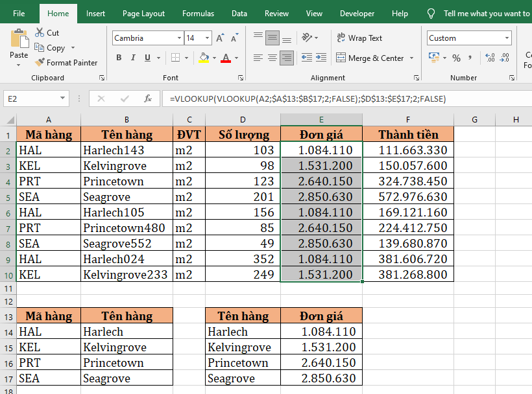Open the Merge & Center dropdown arrow

pos(411,58)
